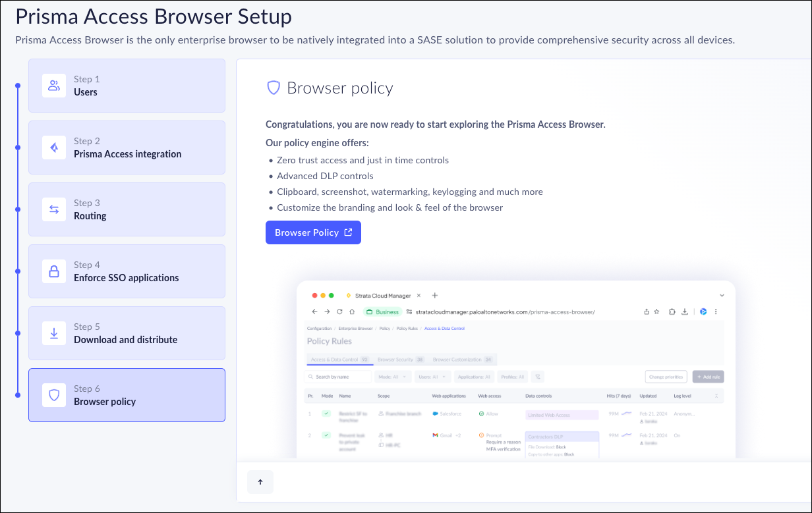Click the download arrow icon in Step 5

54,333
